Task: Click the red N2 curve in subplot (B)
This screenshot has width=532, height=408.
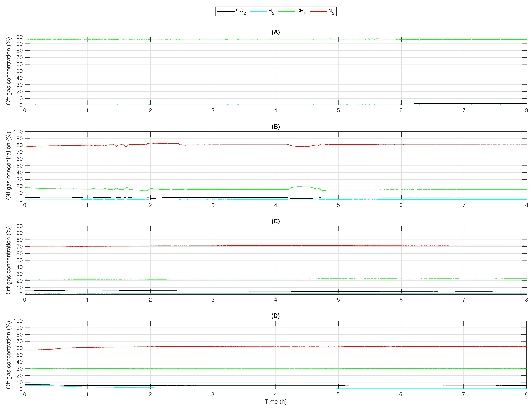Action: 243,145
